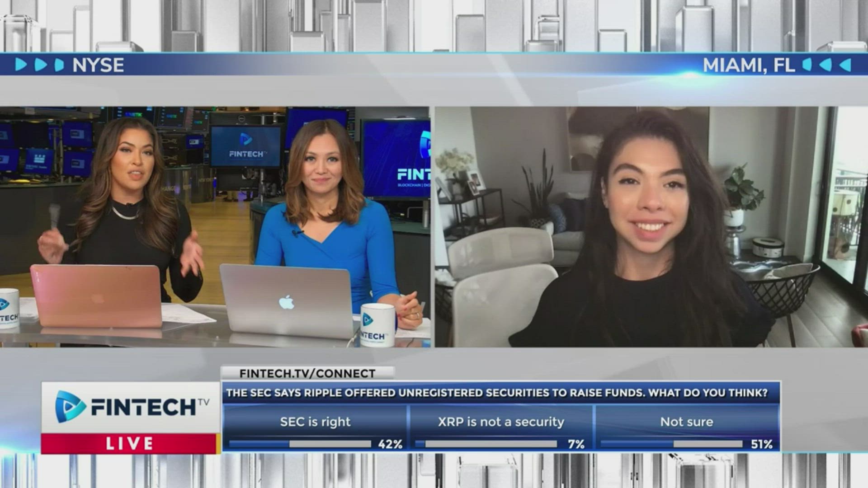Select the 'SEC is right' poll option
This screenshot has height=488, width=868.
click(x=315, y=422)
